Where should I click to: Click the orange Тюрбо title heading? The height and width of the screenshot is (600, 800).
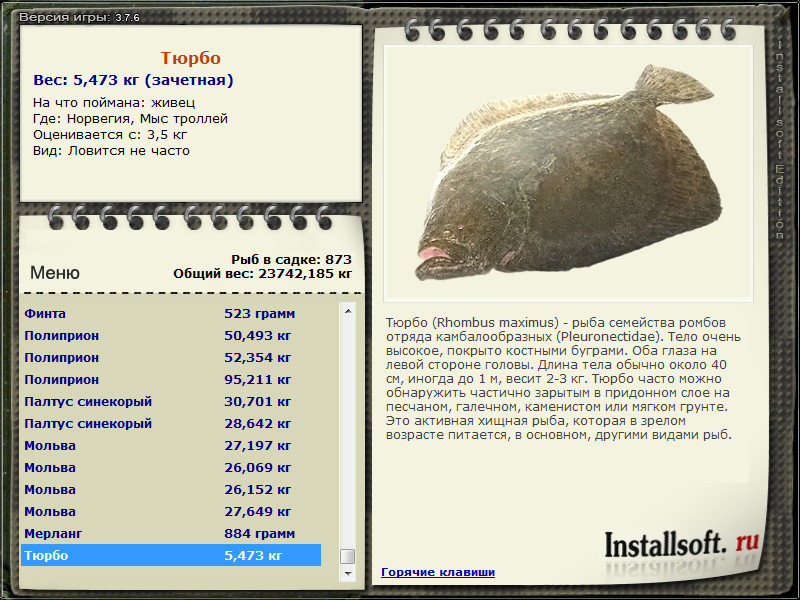[x=191, y=58]
